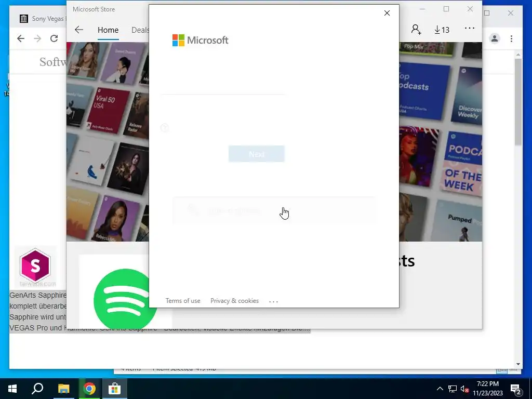Open the Action Center notifications

[x=516, y=389]
